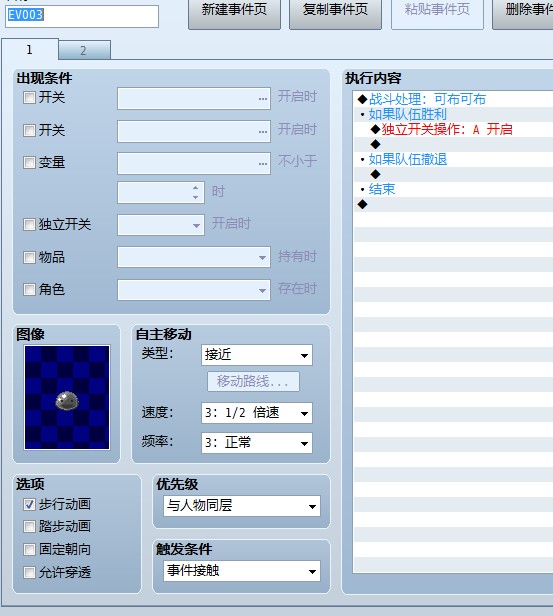
Task: Click the first 开关 switch field
Action: coord(194,99)
